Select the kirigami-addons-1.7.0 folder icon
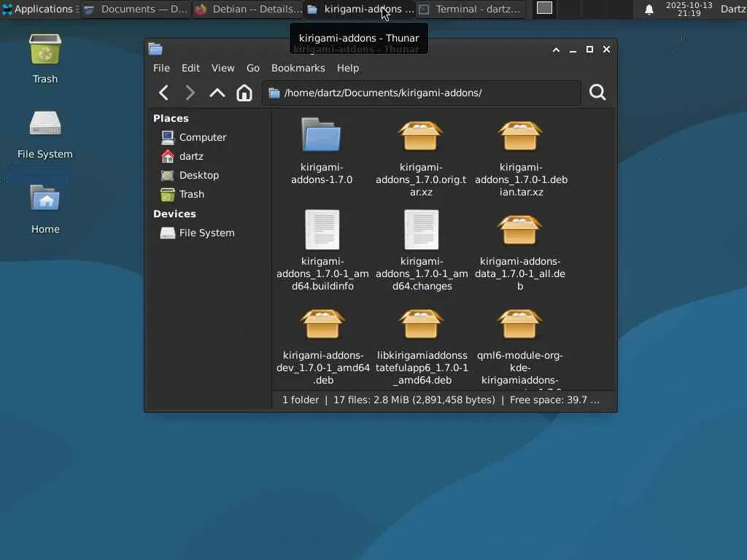The image size is (747, 560). [322, 135]
